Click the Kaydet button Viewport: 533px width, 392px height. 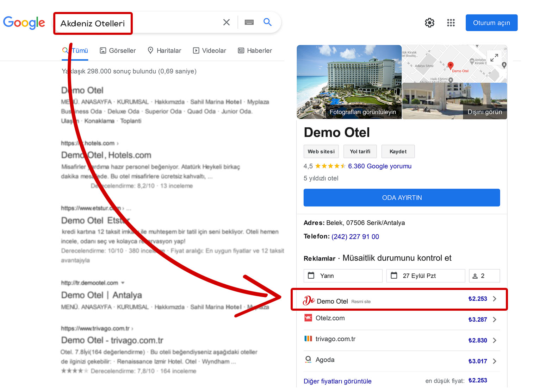pos(398,152)
